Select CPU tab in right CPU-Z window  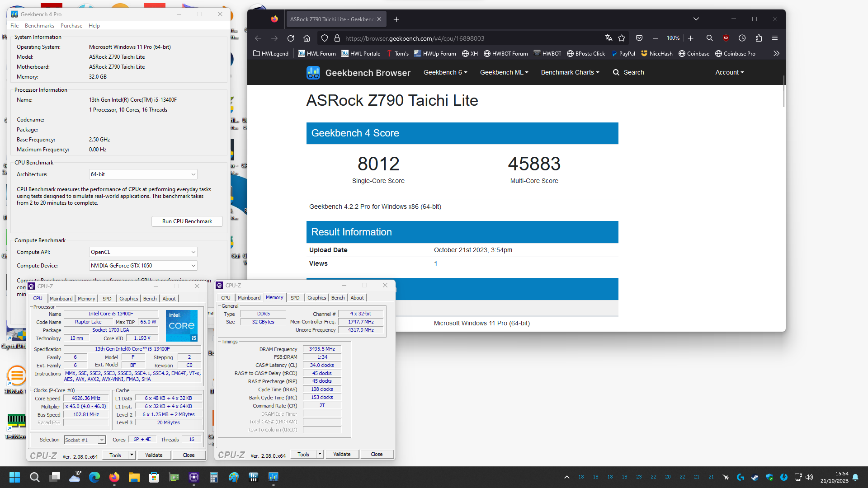226,298
